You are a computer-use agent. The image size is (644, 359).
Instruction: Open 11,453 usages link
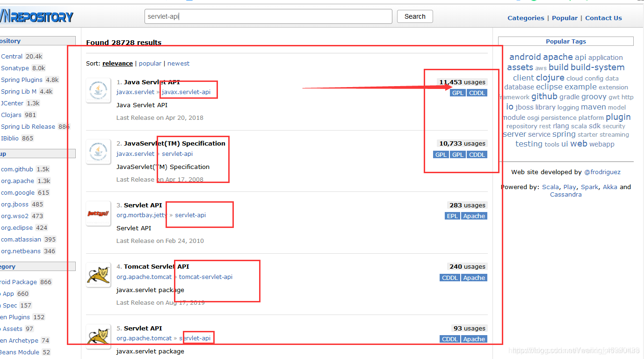point(462,82)
